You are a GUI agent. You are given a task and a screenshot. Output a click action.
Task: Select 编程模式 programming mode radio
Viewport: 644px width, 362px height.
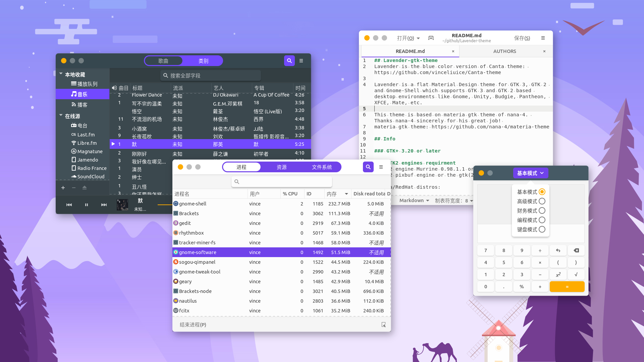click(542, 220)
